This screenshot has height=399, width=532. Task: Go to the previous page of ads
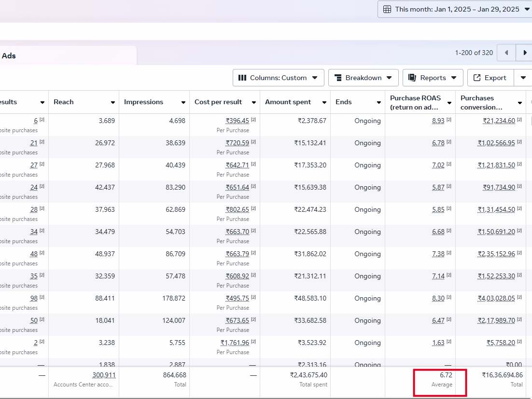(x=506, y=53)
